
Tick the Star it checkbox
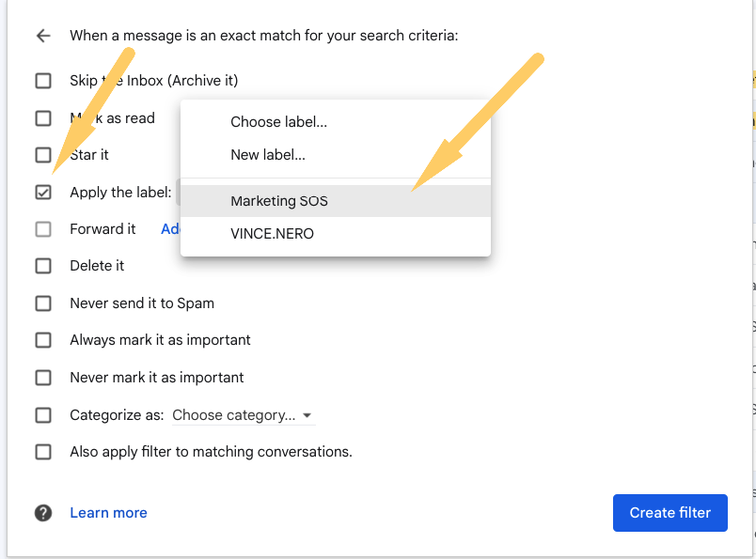click(x=43, y=155)
